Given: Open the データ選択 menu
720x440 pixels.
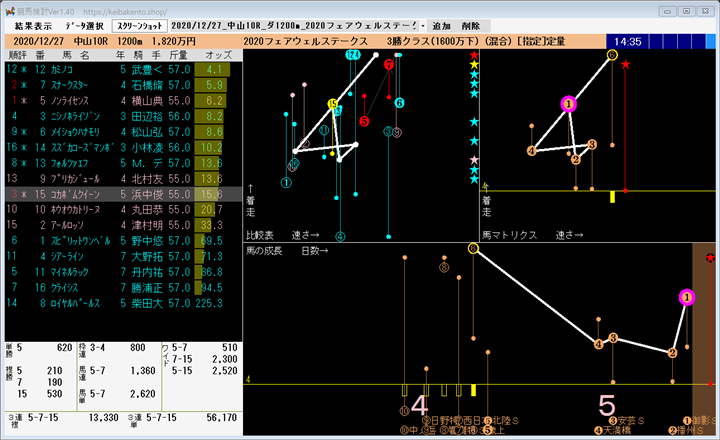Looking at the screenshot, I should pyautogui.click(x=84, y=26).
